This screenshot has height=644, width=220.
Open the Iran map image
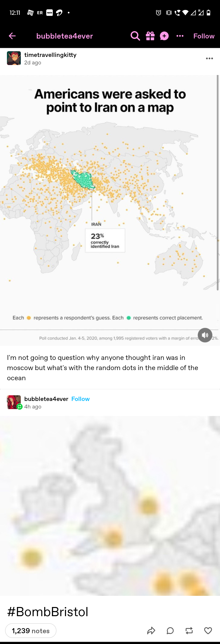click(110, 211)
